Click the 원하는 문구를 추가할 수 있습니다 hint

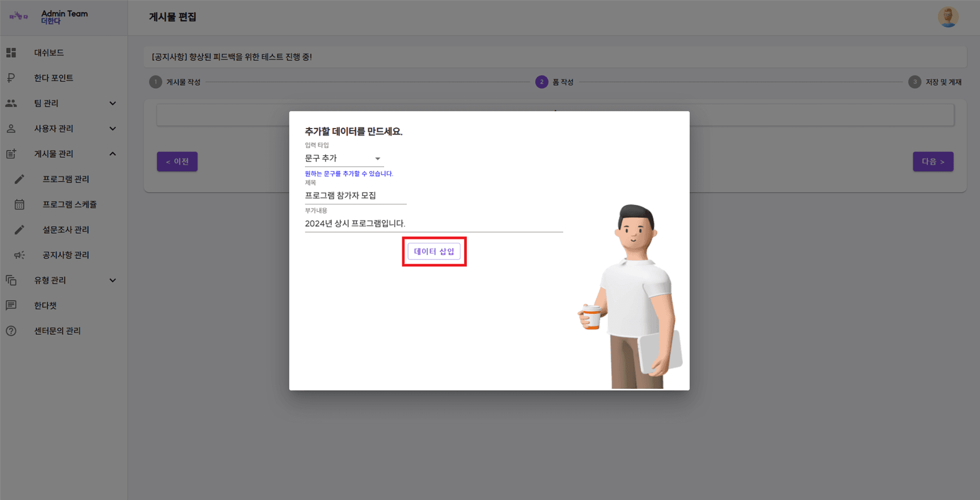click(x=349, y=174)
